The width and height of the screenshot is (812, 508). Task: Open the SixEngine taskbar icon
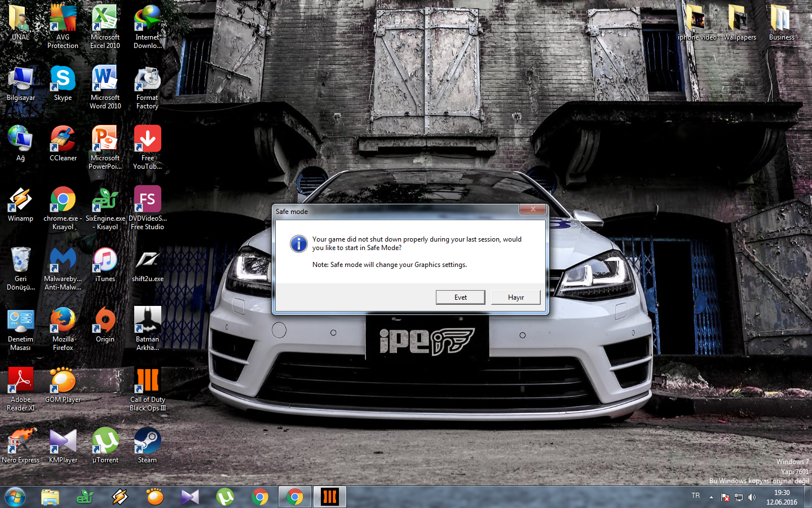click(85, 497)
